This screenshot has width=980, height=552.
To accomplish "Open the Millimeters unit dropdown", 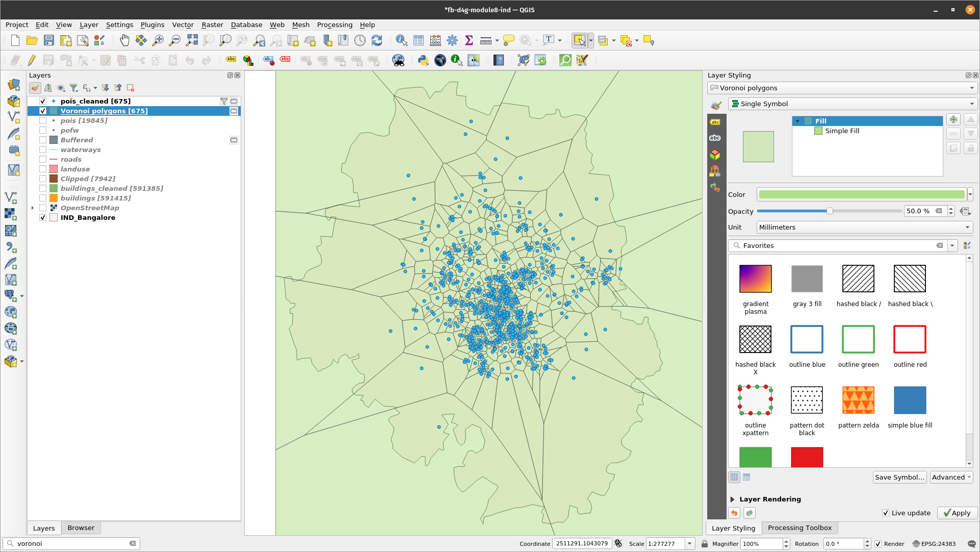I will (864, 227).
